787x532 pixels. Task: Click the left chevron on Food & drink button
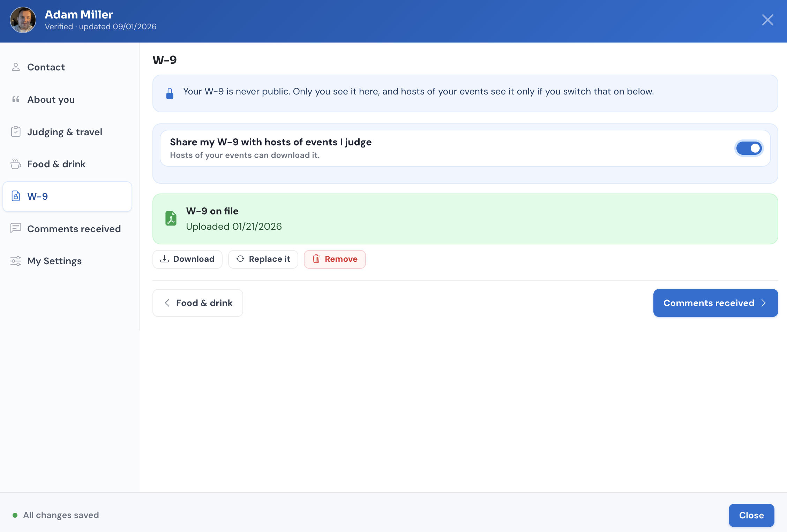[x=167, y=303]
